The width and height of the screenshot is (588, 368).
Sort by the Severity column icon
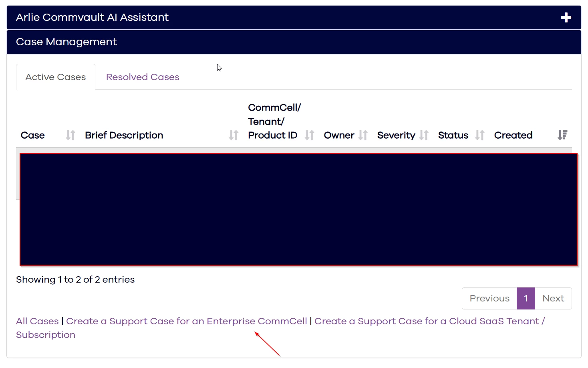click(424, 135)
